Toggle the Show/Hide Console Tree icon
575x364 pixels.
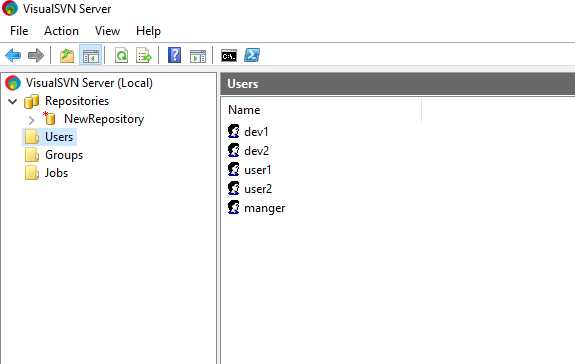point(91,56)
